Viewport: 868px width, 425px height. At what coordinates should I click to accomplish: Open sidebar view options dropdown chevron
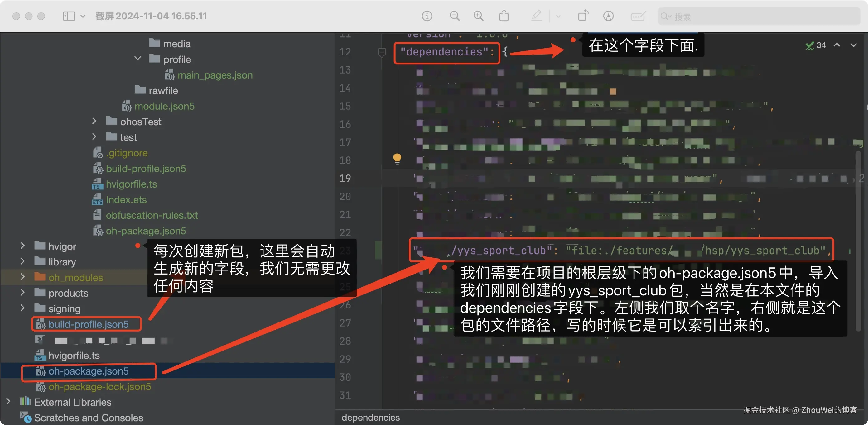tap(83, 16)
